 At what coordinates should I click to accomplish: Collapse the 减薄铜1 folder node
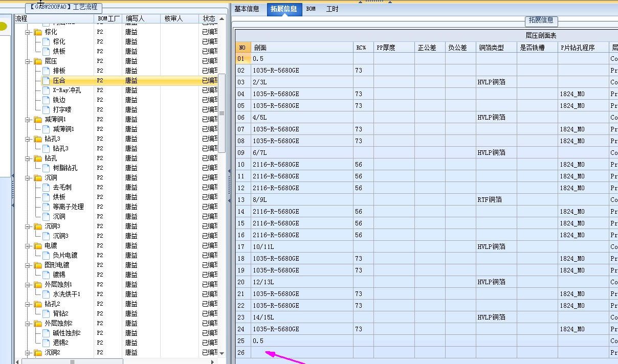point(29,119)
